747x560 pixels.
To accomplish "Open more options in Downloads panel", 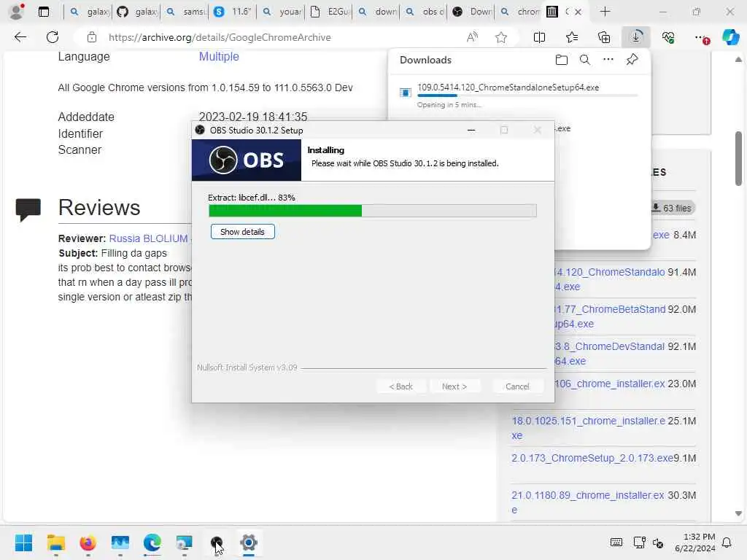I will (608, 60).
